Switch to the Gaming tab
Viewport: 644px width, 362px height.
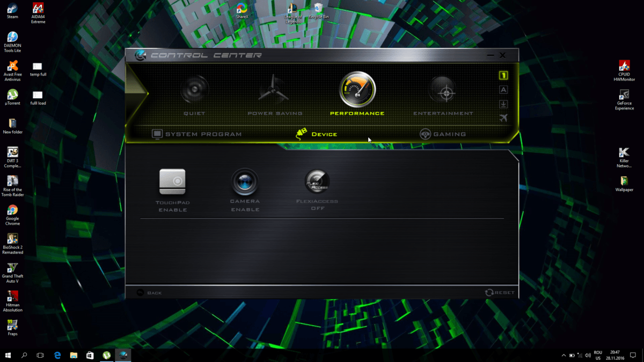[443, 134]
